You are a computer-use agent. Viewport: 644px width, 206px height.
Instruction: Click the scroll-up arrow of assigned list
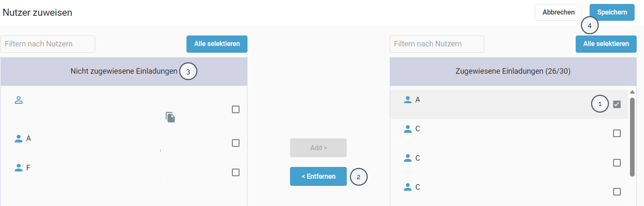click(x=632, y=92)
